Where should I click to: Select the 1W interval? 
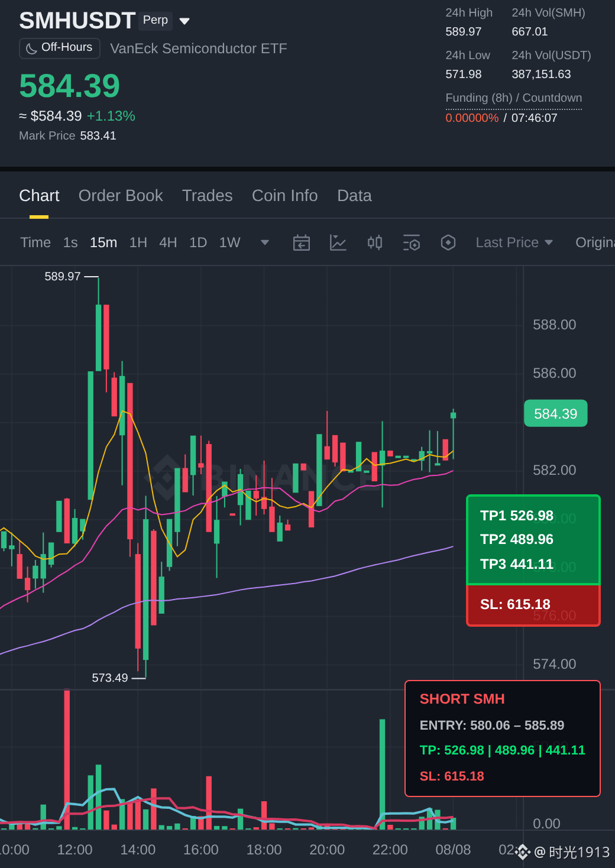click(229, 242)
